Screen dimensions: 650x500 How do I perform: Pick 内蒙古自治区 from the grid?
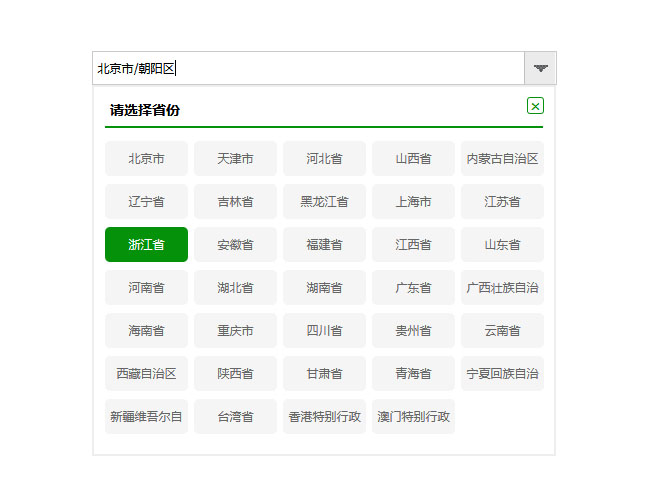(502, 158)
